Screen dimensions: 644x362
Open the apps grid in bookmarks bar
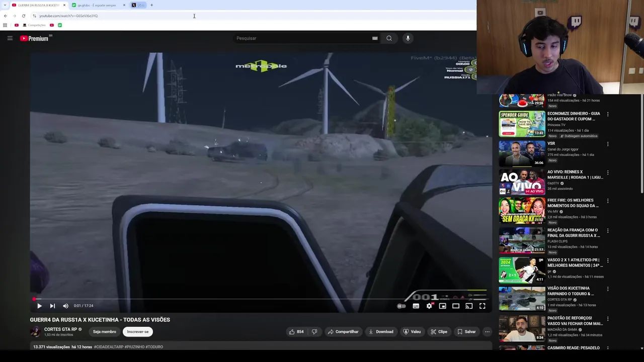[x=5, y=25]
